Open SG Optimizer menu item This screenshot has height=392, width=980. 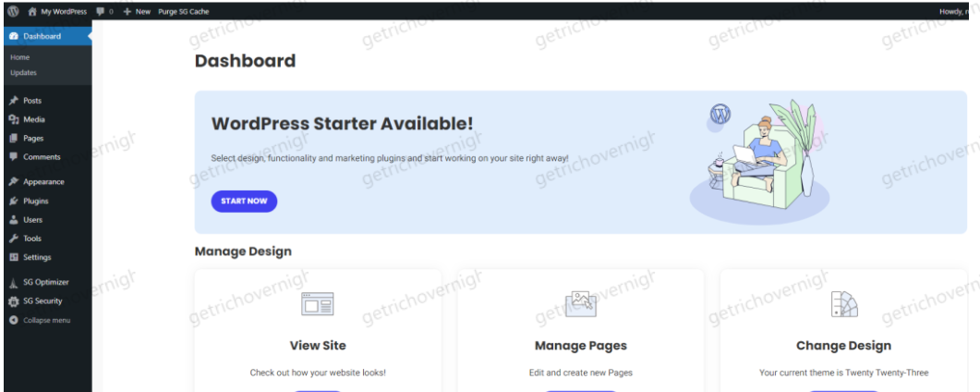coord(46,283)
